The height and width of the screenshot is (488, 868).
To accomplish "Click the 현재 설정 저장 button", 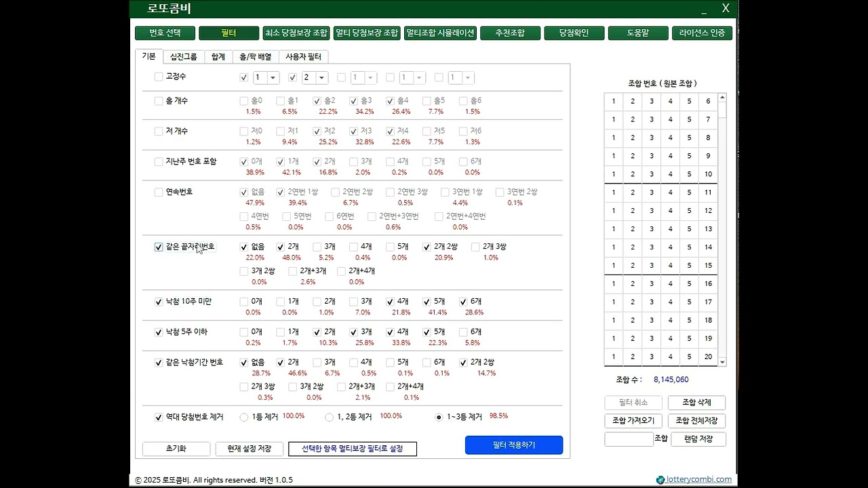I will coord(250,449).
